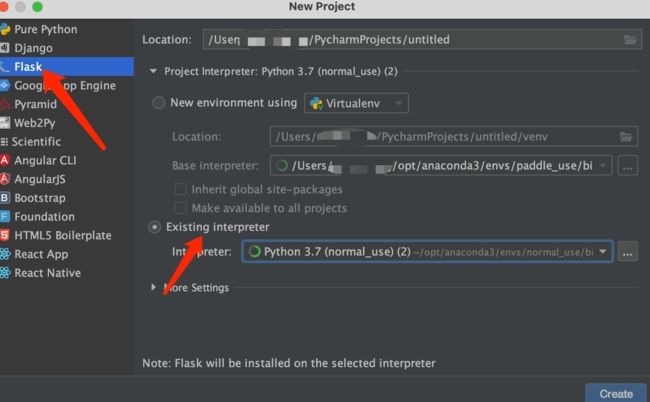Click the HTML5 Boilerplate icon
650x402 pixels.
pos(5,235)
